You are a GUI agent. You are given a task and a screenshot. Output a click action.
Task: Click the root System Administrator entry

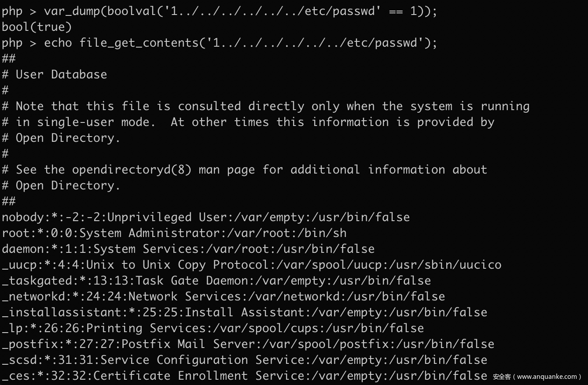point(174,233)
